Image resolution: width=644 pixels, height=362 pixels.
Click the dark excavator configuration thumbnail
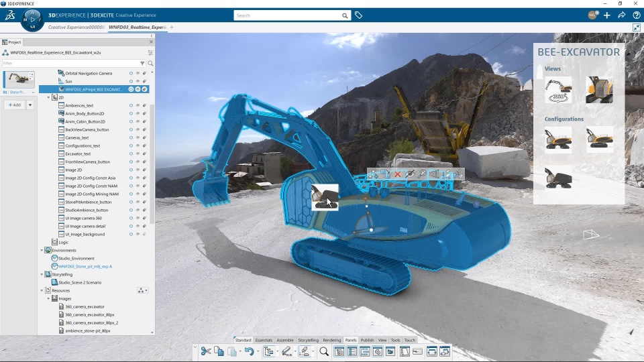[559, 177]
